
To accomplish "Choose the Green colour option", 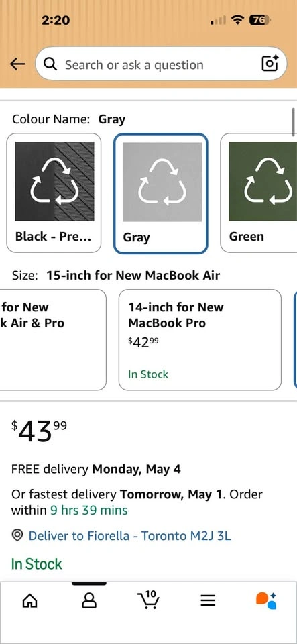I will click(259, 193).
